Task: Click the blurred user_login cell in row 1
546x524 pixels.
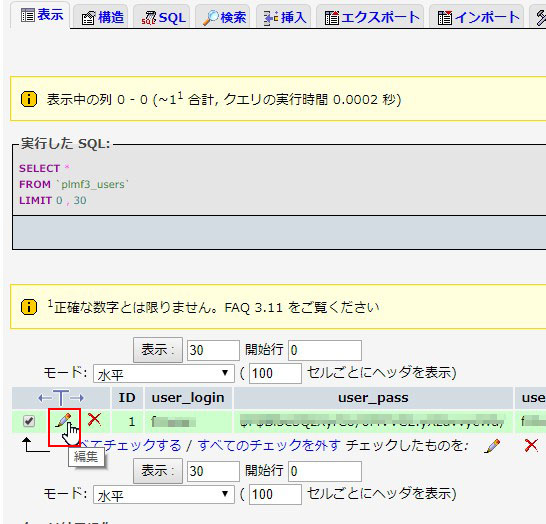Action: pos(188,422)
